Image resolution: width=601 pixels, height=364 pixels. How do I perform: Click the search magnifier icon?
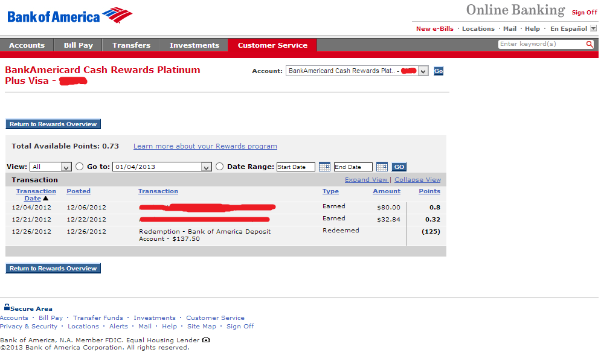click(x=590, y=45)
